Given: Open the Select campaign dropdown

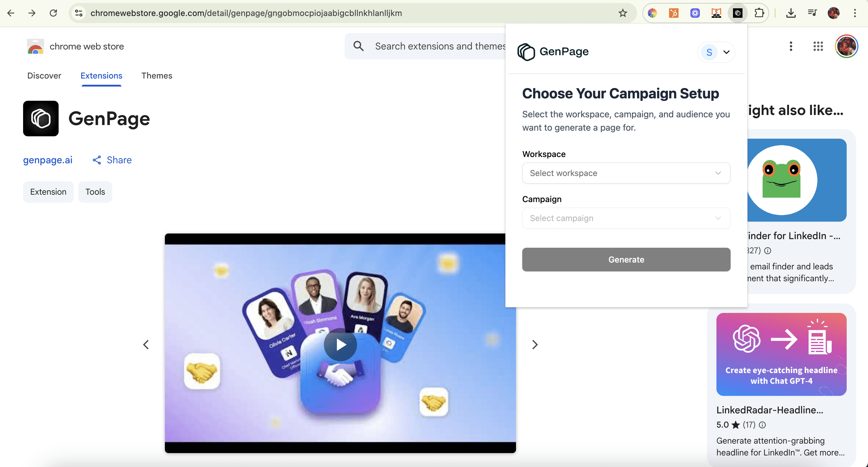Looking at the screenshot, I should click(x=626, y=218).
